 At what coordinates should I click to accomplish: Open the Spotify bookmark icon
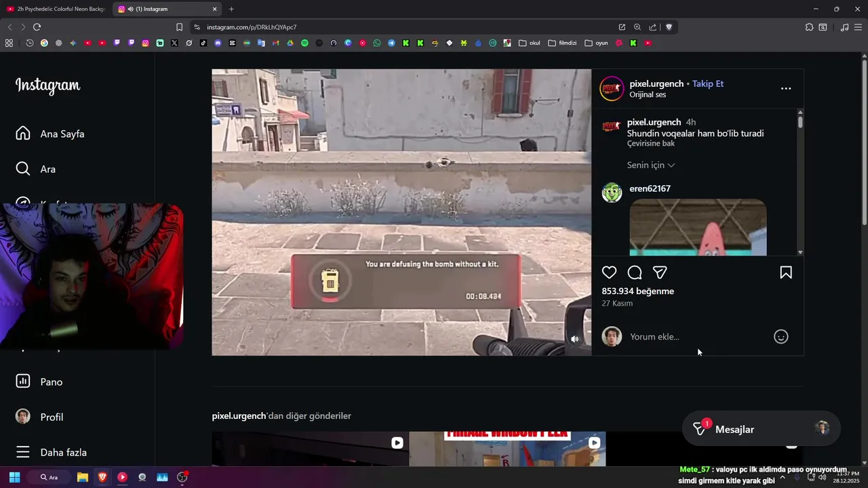tap(304, 43)
